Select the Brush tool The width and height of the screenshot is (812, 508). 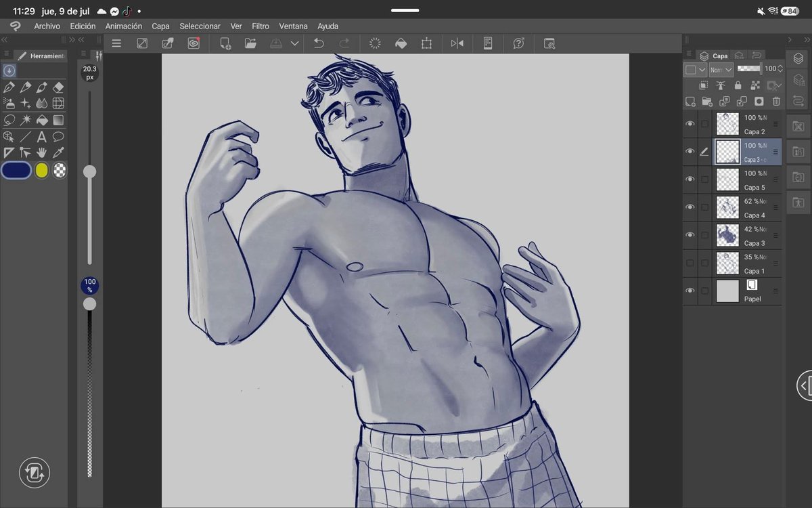click(42, 87)
